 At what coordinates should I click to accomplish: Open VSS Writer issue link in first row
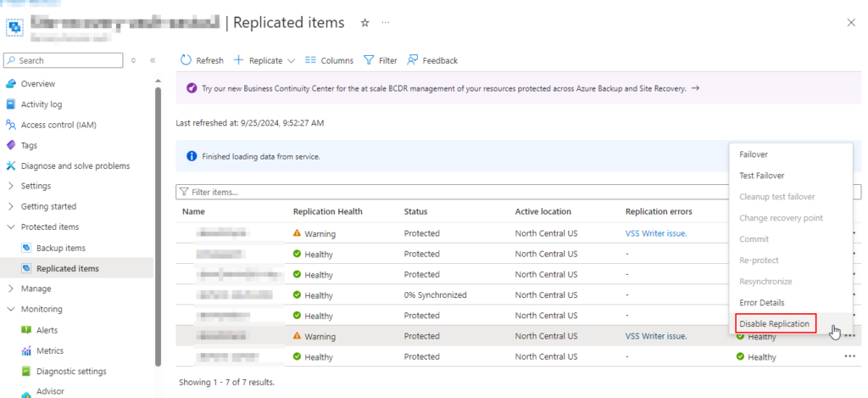(x=655, y=233)
